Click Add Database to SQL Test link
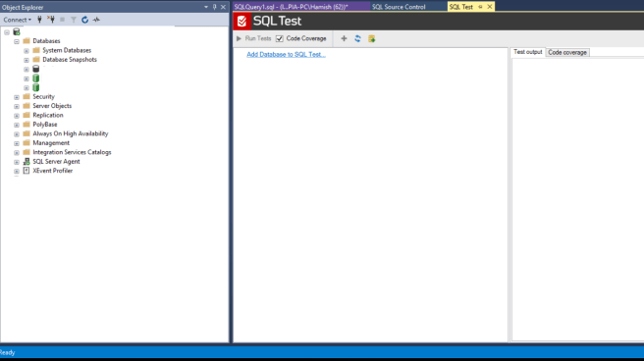Image resolution: width=644 pixels, height=361 pixels. tap(286, 54)
